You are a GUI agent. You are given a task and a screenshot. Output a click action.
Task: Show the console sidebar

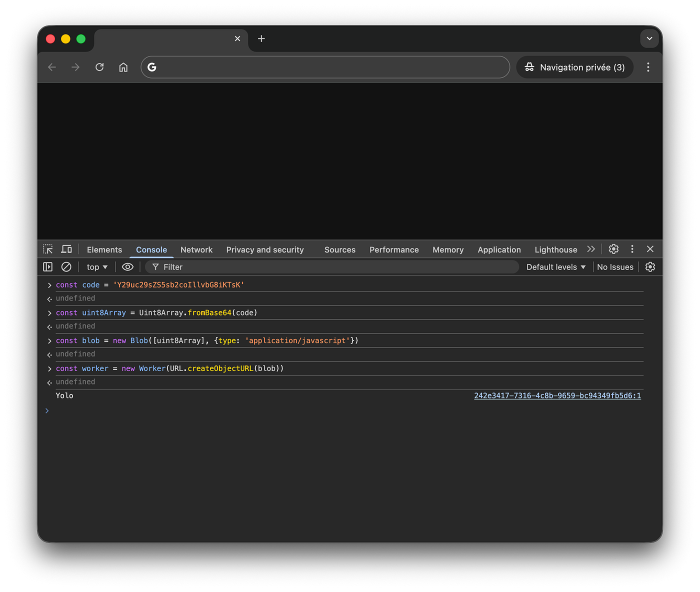pos(47,266)
